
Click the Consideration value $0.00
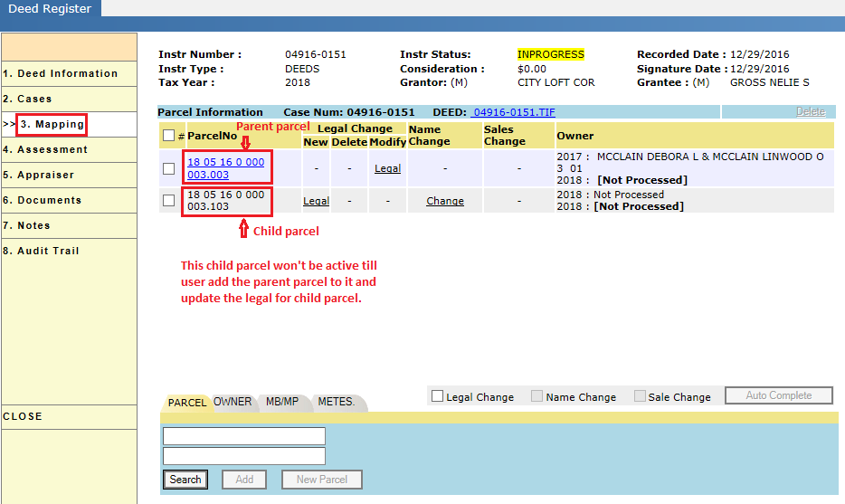tap(532, 69)
